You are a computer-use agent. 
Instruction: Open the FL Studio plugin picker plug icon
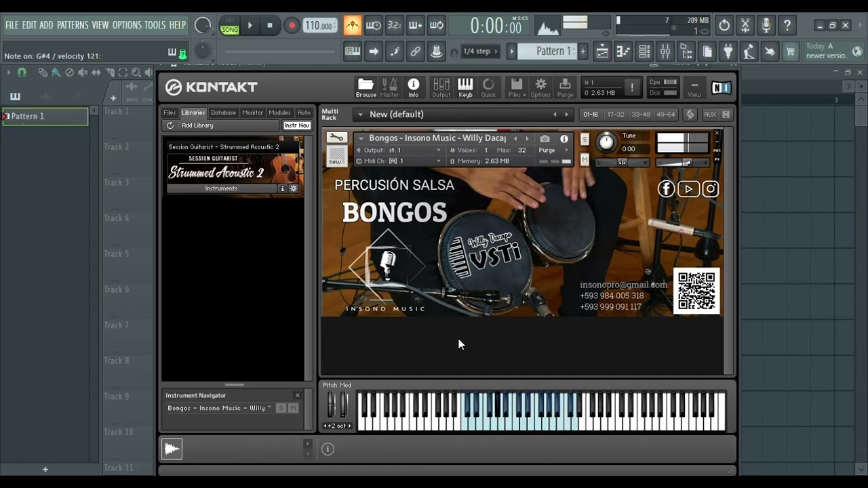[x=728, y=52]
